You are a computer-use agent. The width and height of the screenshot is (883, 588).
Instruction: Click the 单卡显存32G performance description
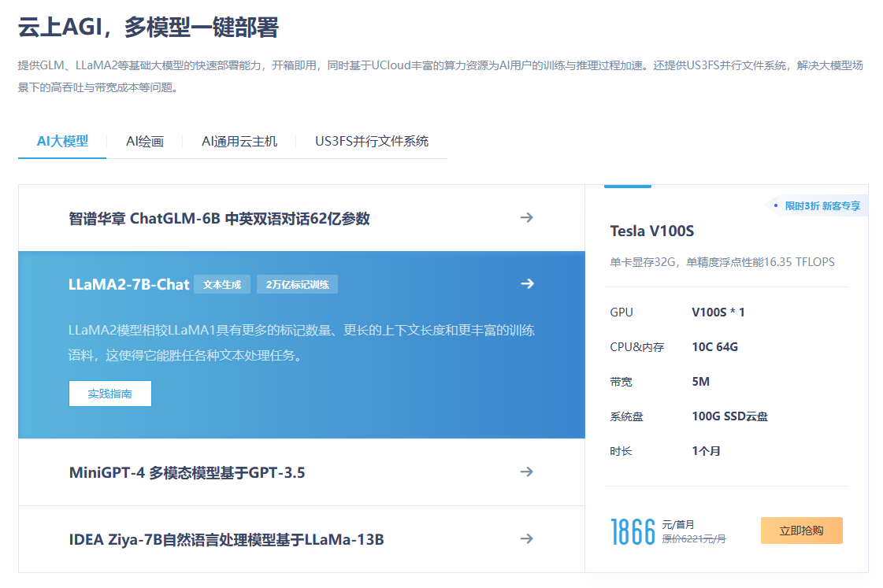click(x=722, y=262)
